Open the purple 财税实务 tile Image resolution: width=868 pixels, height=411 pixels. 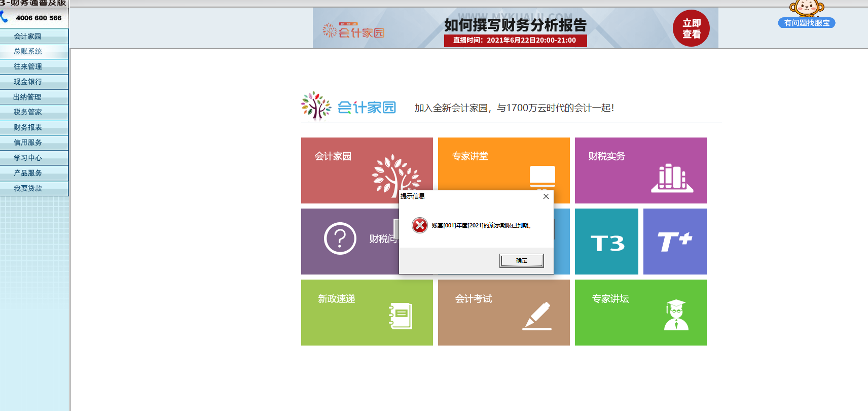tap(641, 170)
